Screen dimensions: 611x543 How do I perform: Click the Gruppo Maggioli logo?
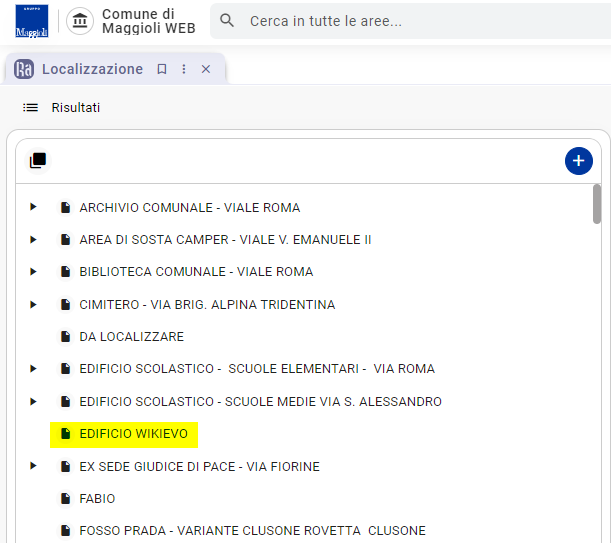[32, 21]
